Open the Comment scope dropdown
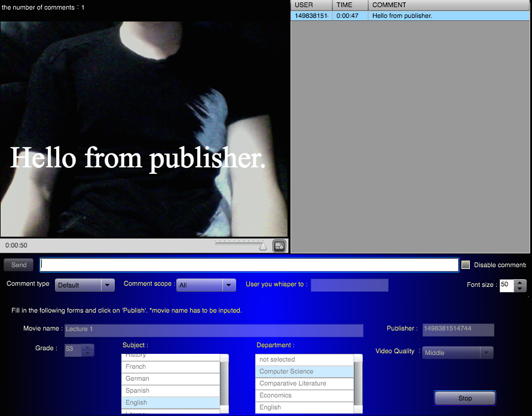Screen dimensions: 532x416 pos(206,285)
